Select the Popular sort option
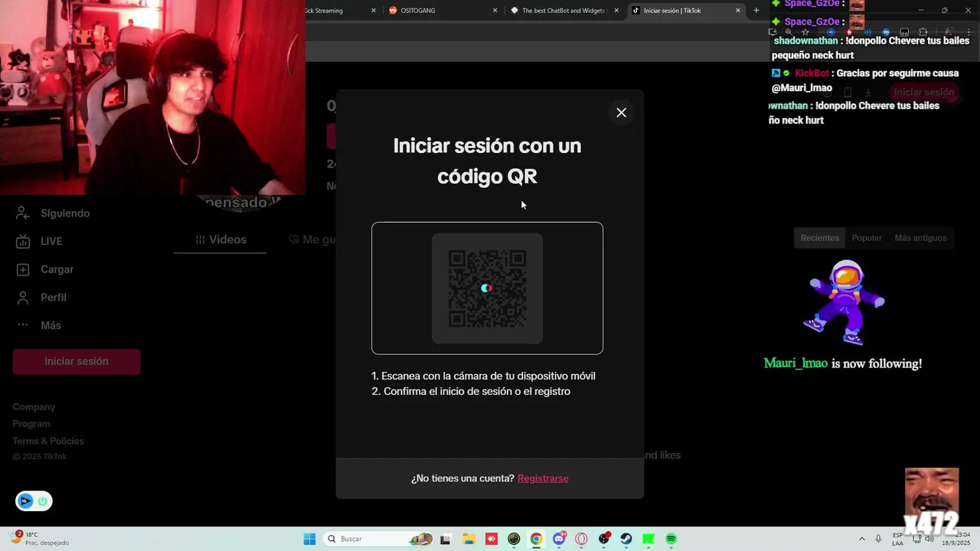Image resolution: width=980 pixels, height=551 pixels. pos(867,238)
